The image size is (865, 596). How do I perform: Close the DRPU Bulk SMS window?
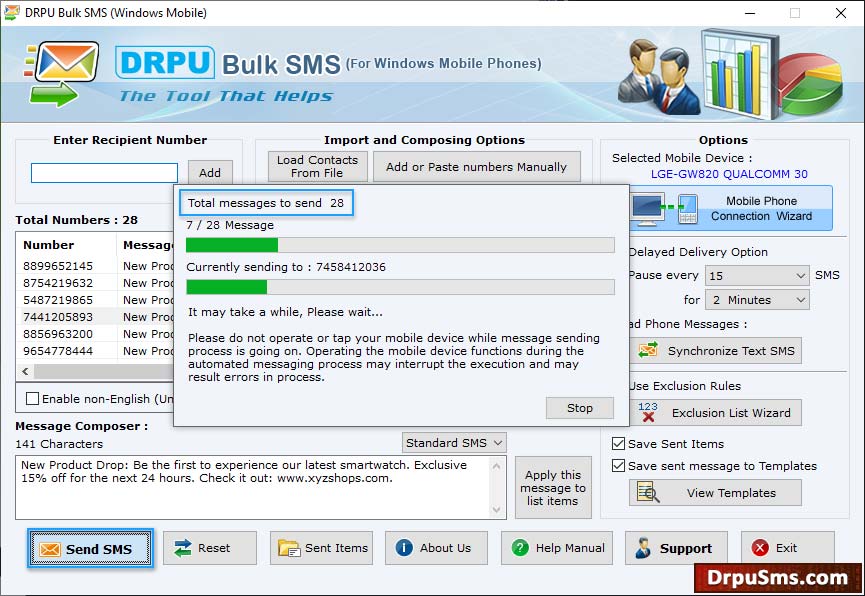click(841, 13)
